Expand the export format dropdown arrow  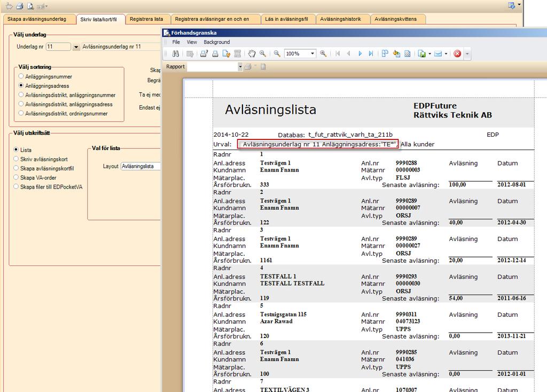(430, 54)
